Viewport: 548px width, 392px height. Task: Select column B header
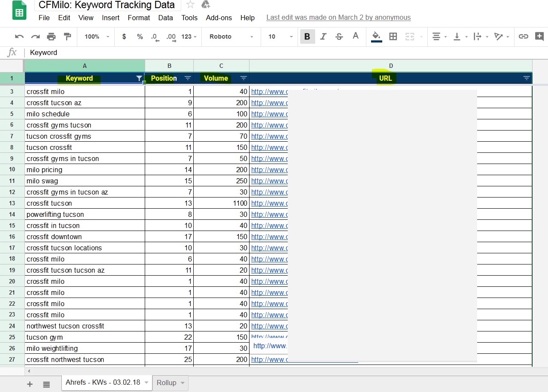tap(169, 66)
